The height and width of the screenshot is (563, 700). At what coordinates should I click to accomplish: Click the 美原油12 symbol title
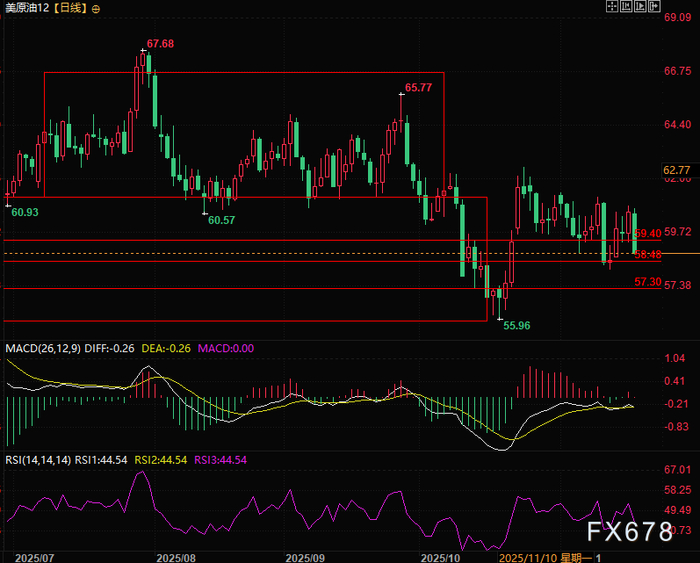[26, 8]
